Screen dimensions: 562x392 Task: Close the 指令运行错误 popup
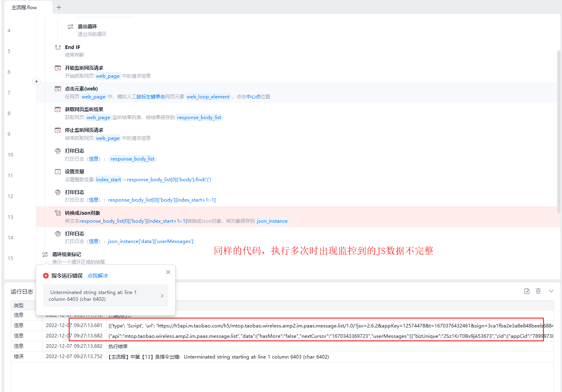click(x=168, y=272)
